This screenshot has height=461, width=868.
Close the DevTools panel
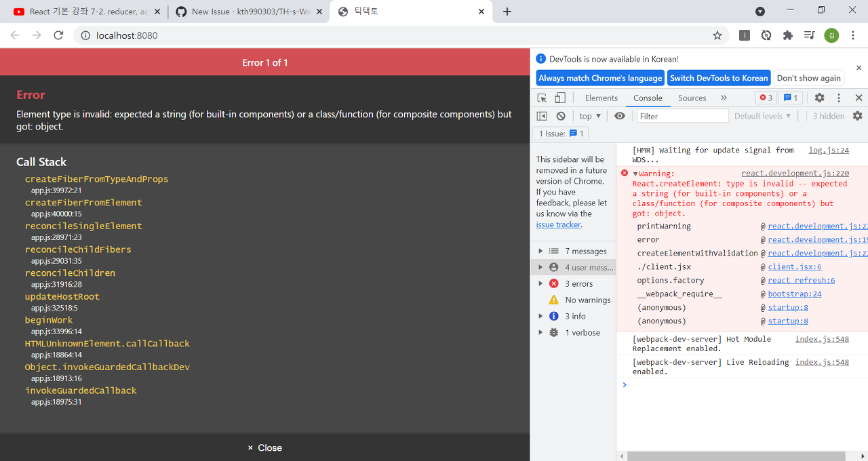(x=859, y=98)
